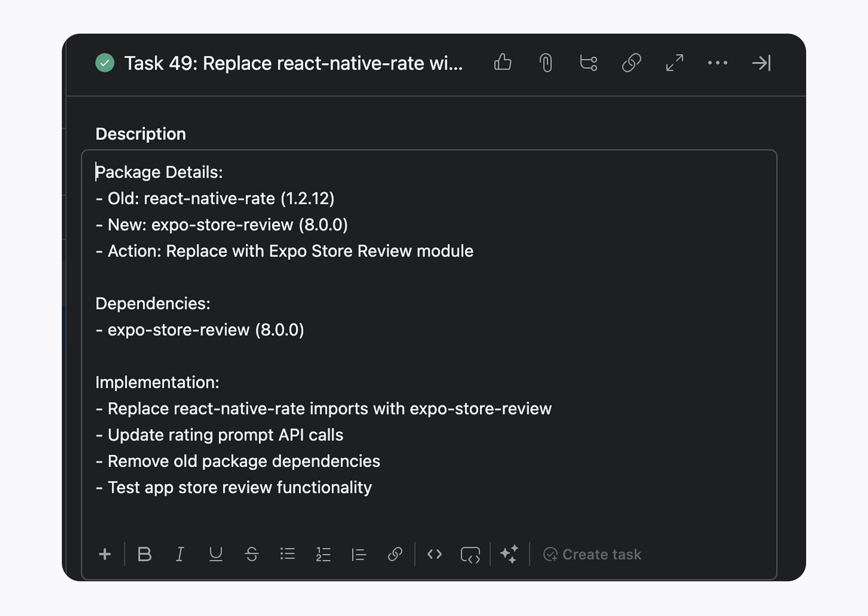Click the Description heading label
The width and height of the screenshot is (868, 616).
(141, 134)
